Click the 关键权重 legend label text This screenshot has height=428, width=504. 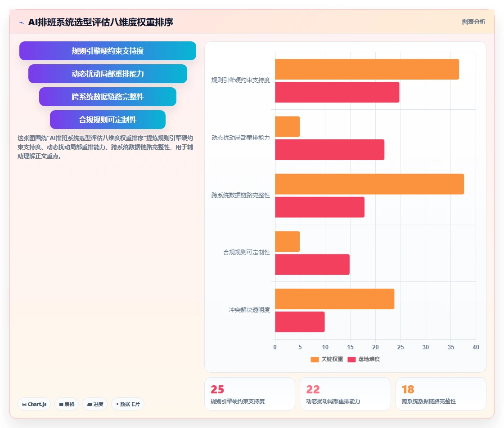tap(333, 359)
